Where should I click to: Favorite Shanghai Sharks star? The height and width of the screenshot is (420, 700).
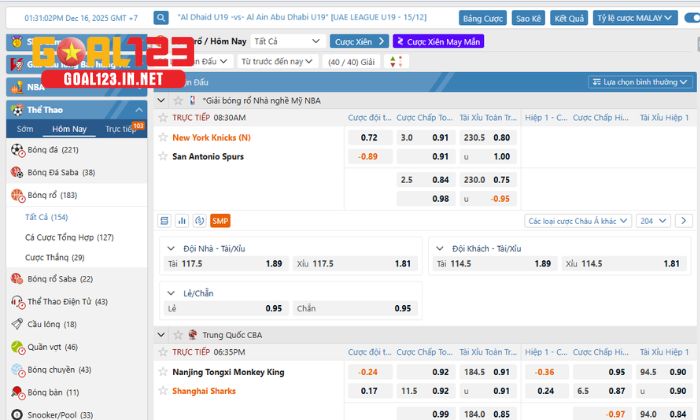pos(163,391)
